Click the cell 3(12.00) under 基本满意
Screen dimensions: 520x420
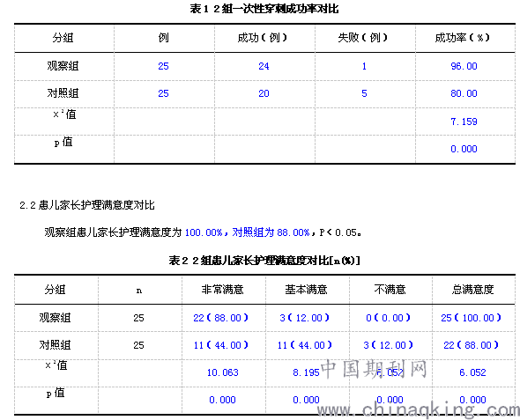[305, 318]
